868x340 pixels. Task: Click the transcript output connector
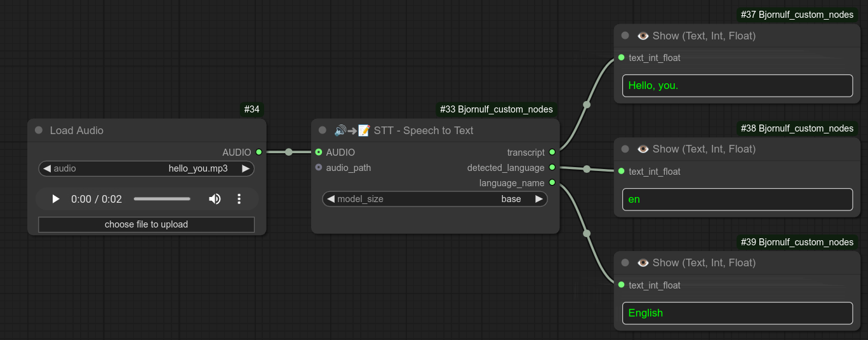[552, 153]
